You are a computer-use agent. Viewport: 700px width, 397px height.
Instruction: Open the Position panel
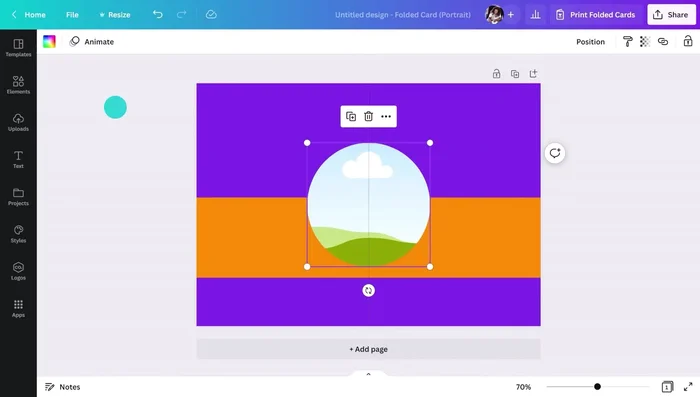pyautogui.click(x=590, y=42)
